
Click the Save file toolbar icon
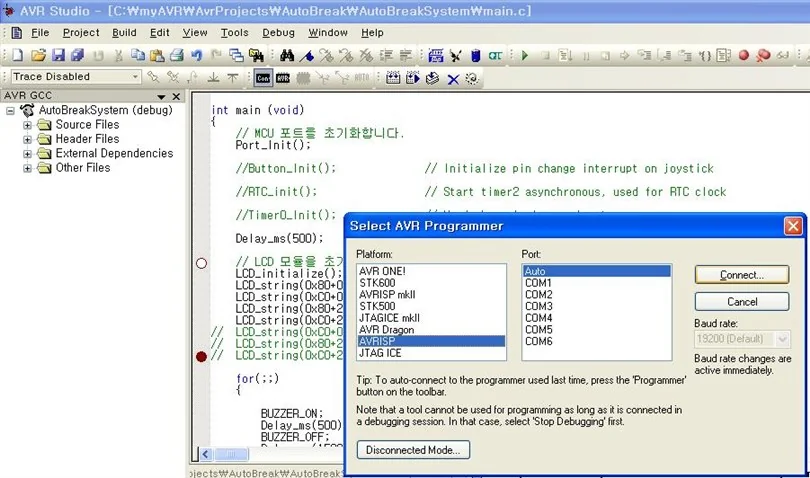tap(58, 55)
